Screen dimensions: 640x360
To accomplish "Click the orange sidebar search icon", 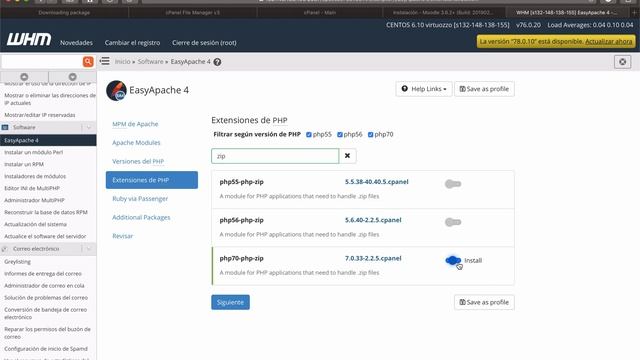I will pyautogui.click(x=88, y=62).
